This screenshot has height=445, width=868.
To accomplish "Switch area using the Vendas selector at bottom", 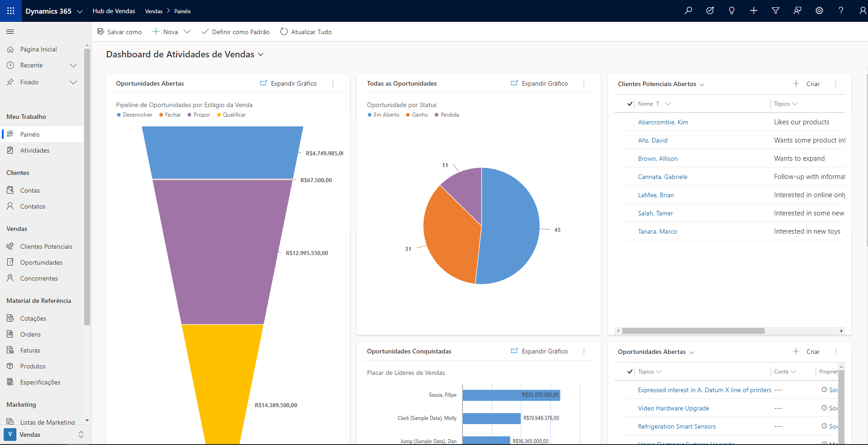I will [x=45, y=435].
